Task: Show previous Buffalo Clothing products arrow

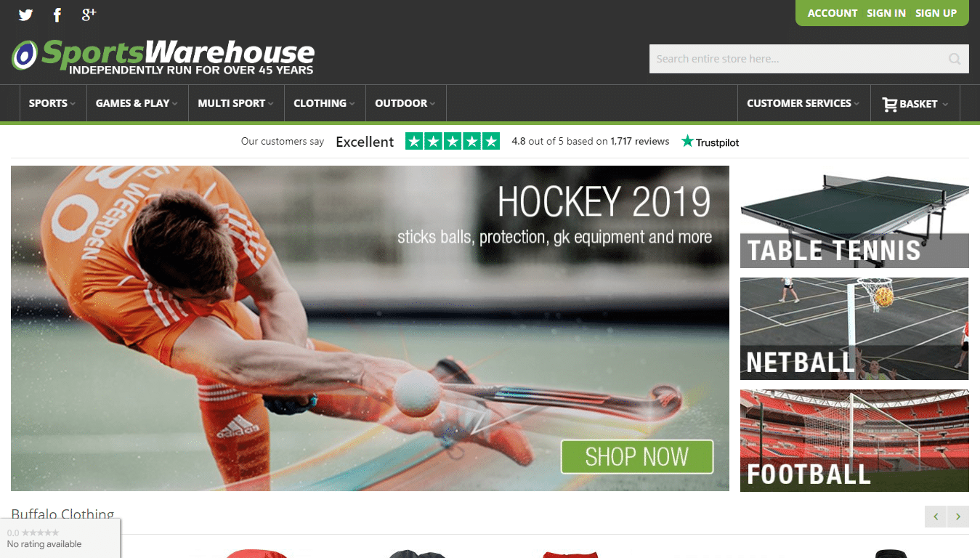Action: coord(936,517)
